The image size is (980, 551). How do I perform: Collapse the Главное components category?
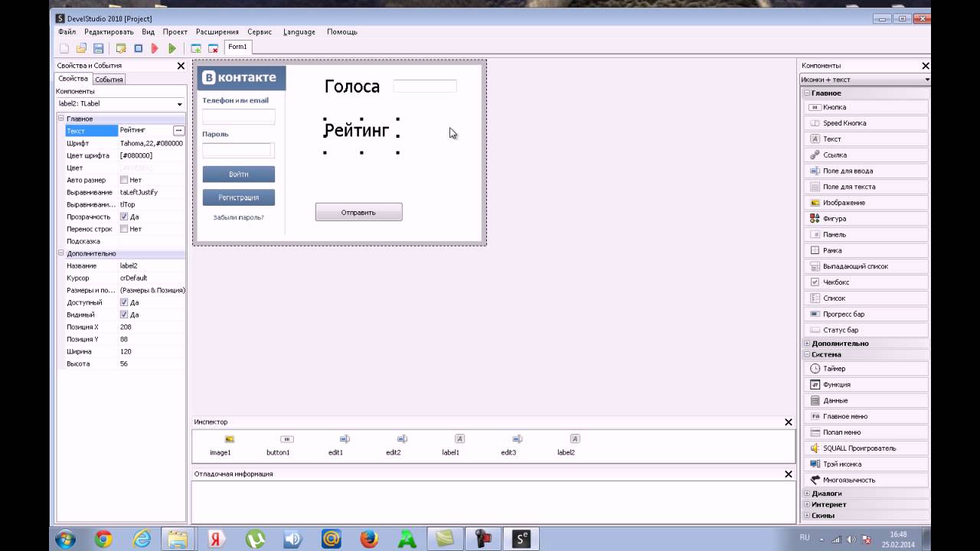click(807, 93)
